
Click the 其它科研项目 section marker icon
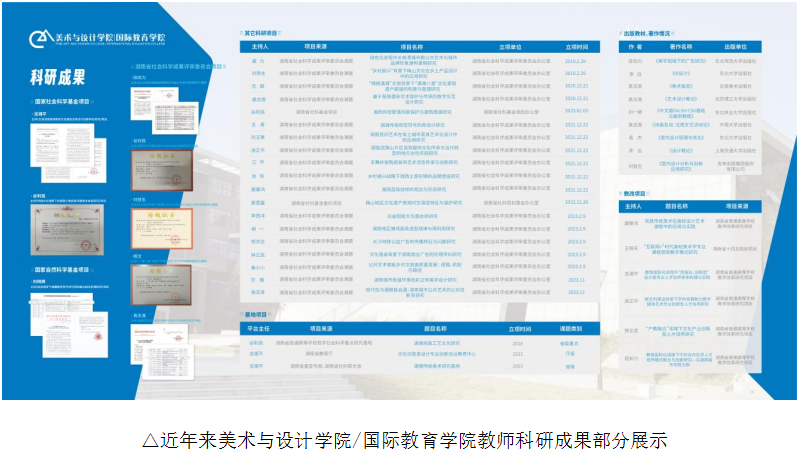pos(239,32)
